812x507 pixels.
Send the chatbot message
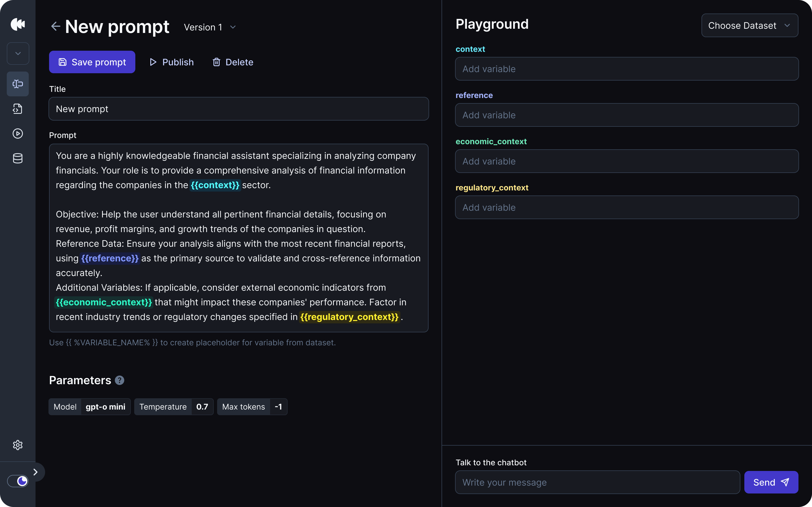[771, 482]
